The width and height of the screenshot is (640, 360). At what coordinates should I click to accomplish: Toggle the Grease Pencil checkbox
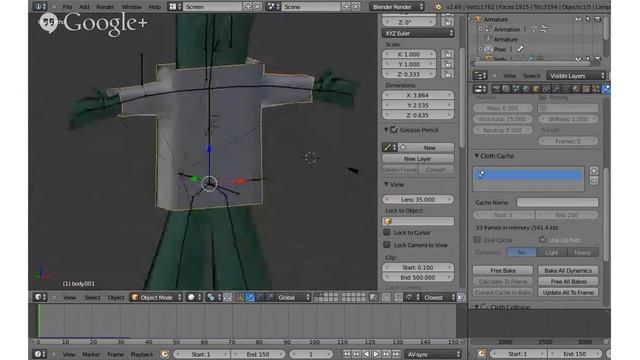[394, 130]
